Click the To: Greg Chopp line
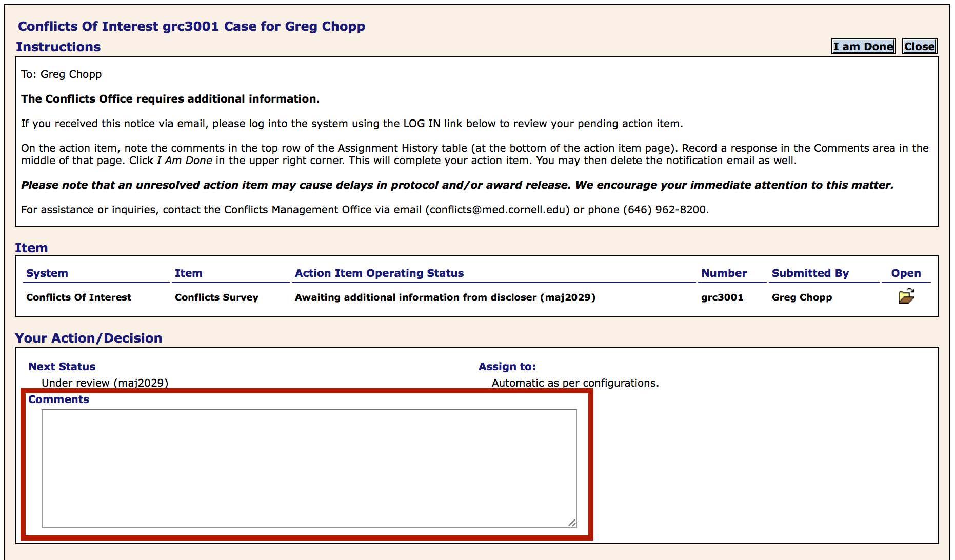This screenshot has height=560, width=955. [x=61, y=74]
